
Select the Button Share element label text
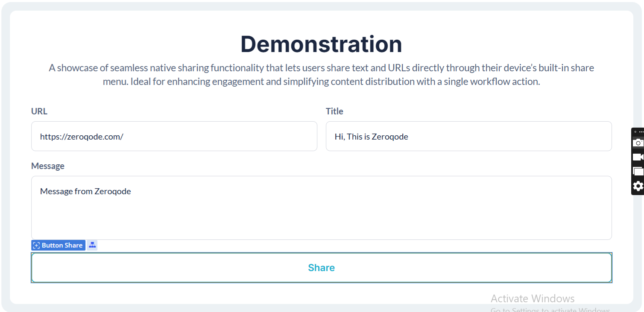[x=62, y=245]
